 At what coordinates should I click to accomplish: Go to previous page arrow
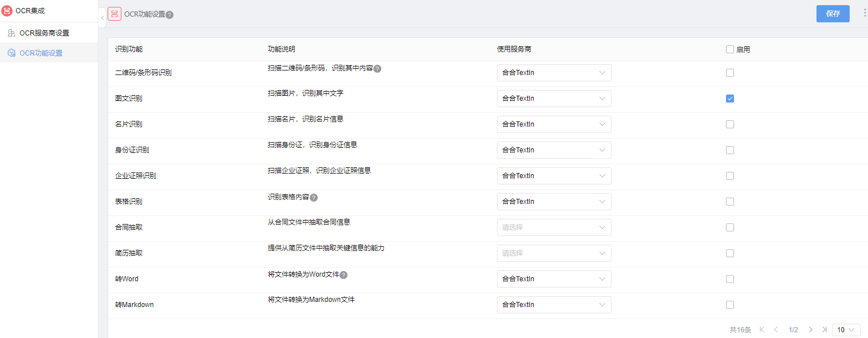click(x=776, y=329)
